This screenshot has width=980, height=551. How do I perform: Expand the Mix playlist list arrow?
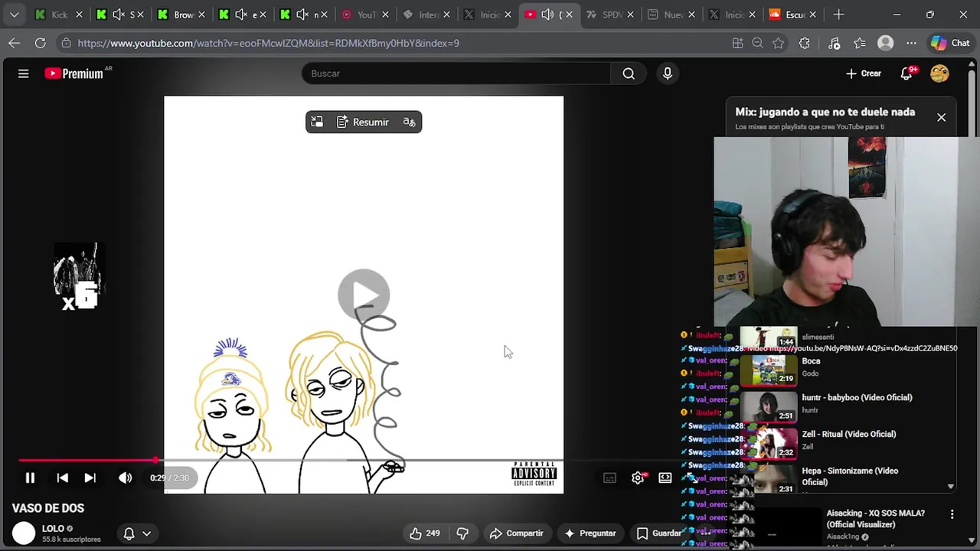(950, 486)
